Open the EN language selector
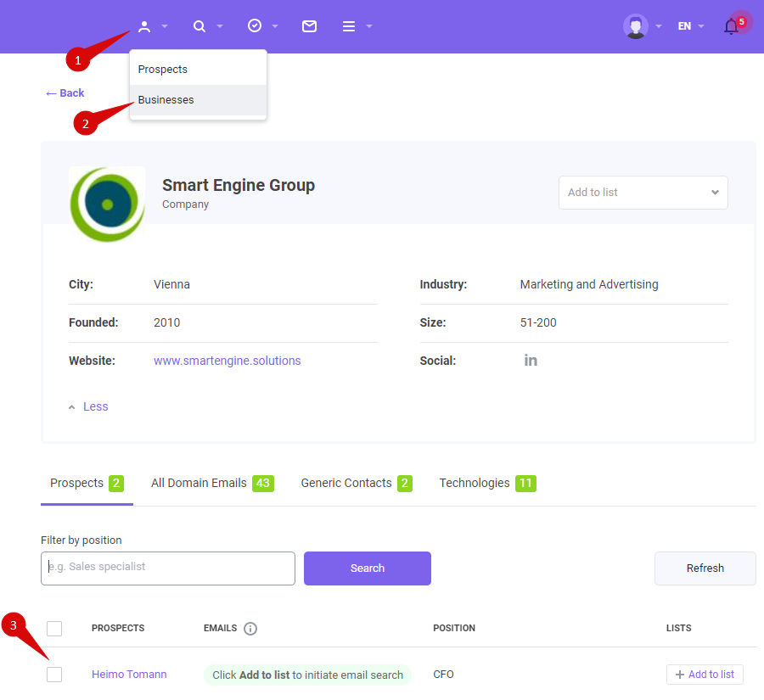 pyautogui.click(x=691, y=26)
